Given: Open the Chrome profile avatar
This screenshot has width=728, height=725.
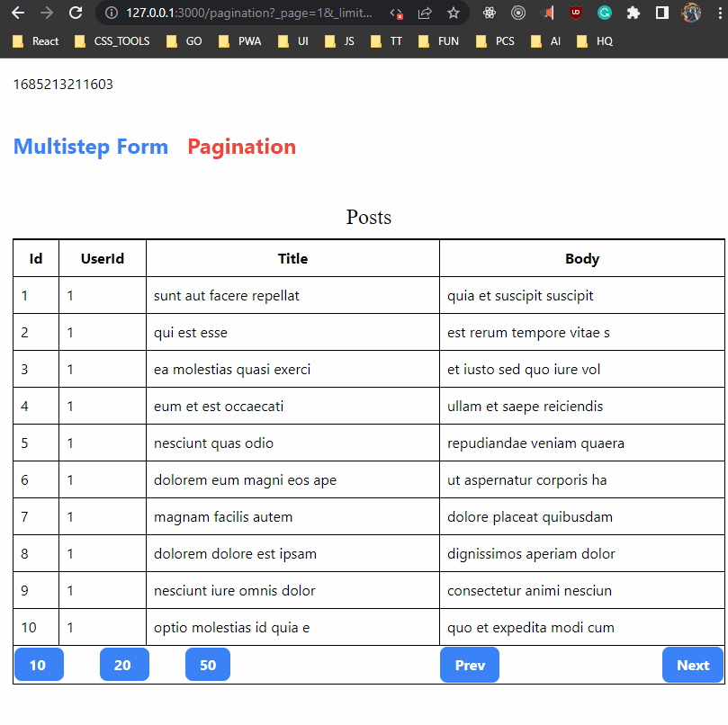Looking at the screenshot, I should click(x=690, y=13).
